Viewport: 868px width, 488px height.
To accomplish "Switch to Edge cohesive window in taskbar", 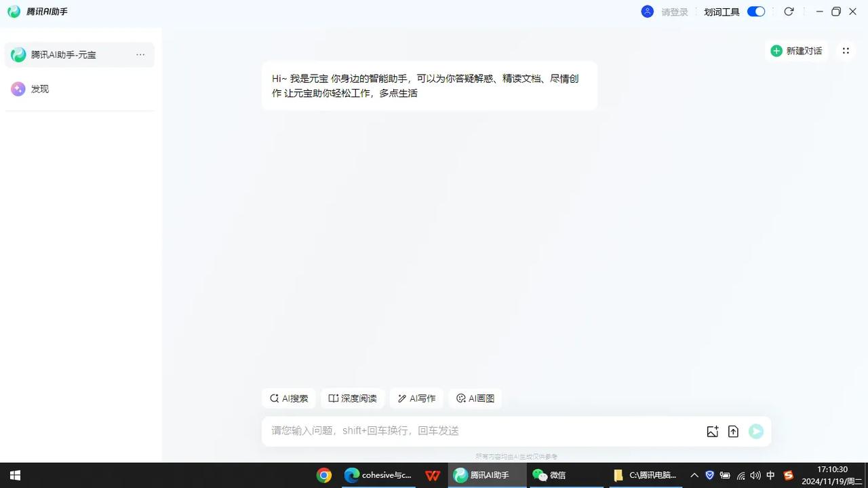I will click(x=378, y=475).
